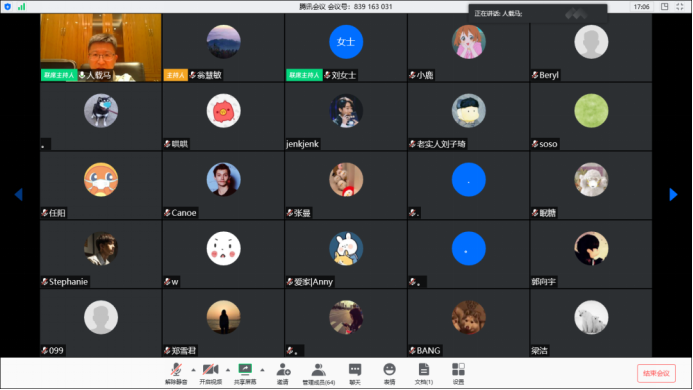Toggle fullscreen mode icon at top right
The height and width of the screenshot is (390, 693).
click(680, 7)
